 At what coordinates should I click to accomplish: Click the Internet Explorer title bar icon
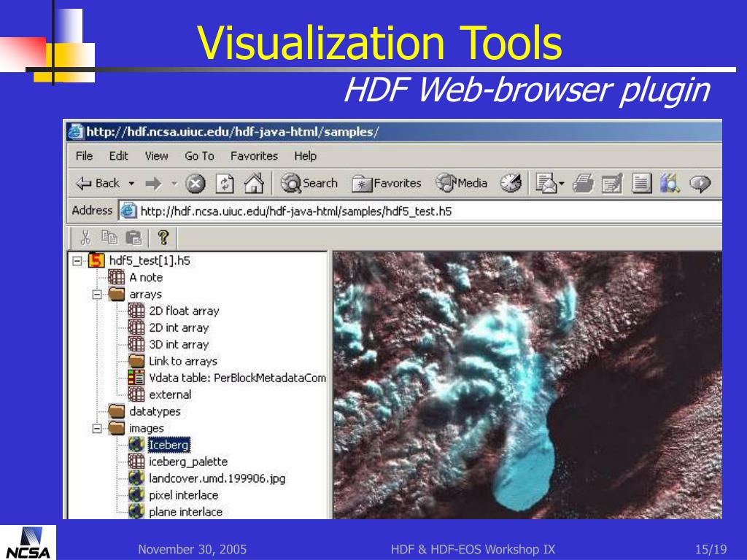pyautogui.click(x=75, y=131)
